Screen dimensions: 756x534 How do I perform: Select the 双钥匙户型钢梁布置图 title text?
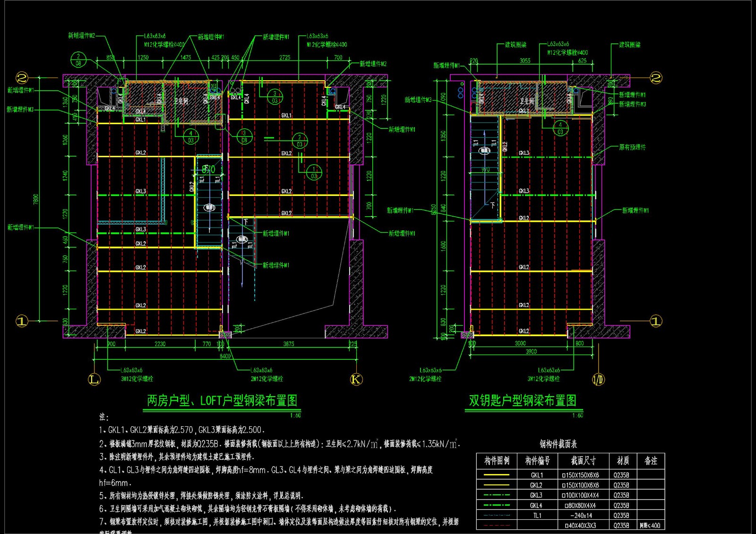[x=523, y=401]
